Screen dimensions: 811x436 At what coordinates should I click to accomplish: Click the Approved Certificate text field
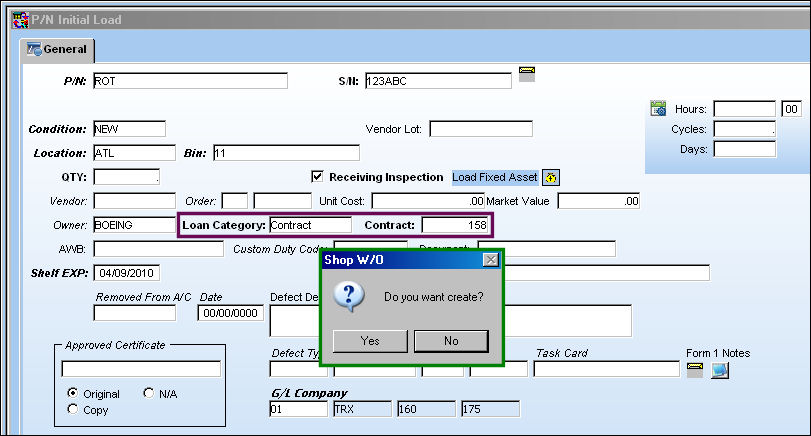tap(141, 369)
